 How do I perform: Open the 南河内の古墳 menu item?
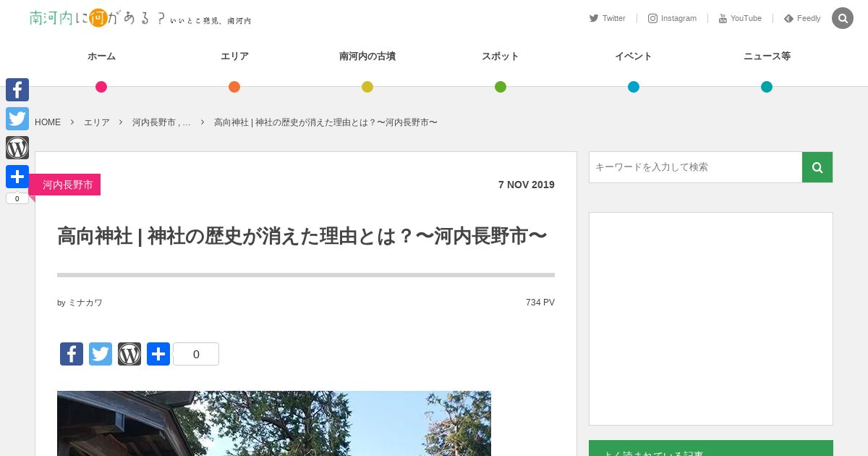367,56
